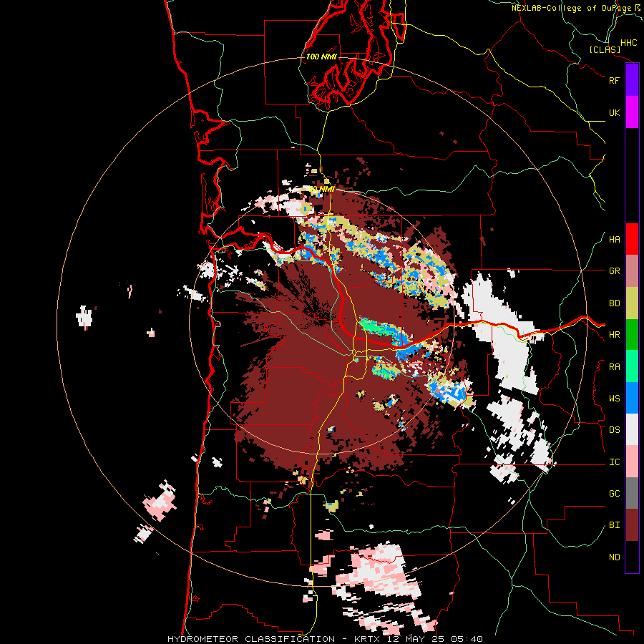Click the GR legend color swatch
The height and width of the screenshot is (644, 644).
(x=632, y=271)
